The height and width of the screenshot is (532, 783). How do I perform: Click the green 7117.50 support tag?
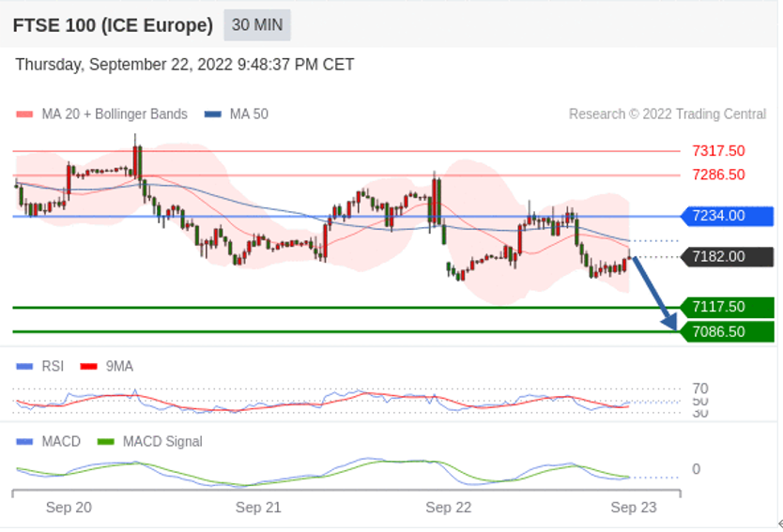pyautogui.click(x=728, y=307)
